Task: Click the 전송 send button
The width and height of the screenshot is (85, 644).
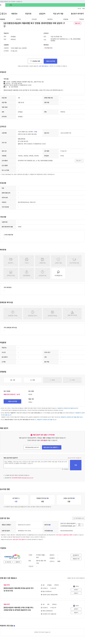Action: pyautogui.click(x=76, y=465)
